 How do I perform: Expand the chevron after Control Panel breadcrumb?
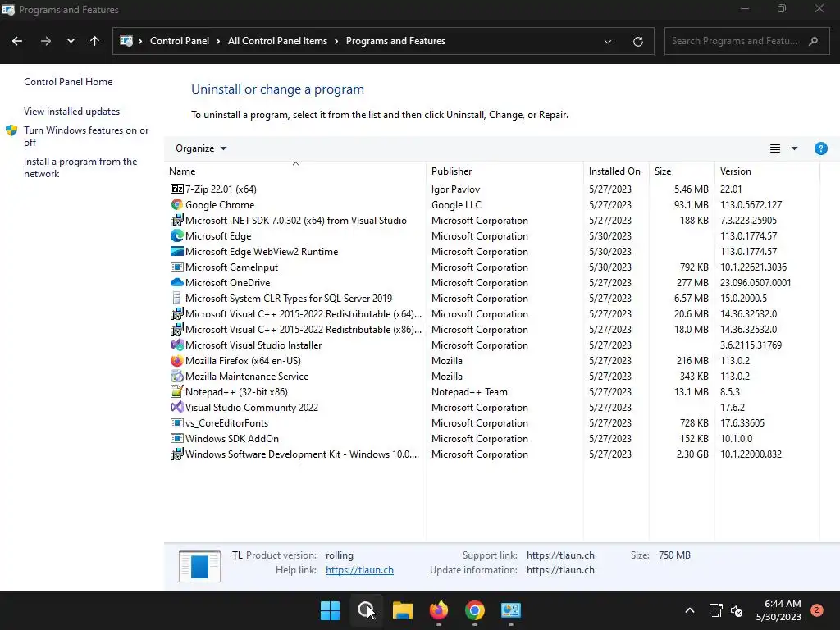218,41
